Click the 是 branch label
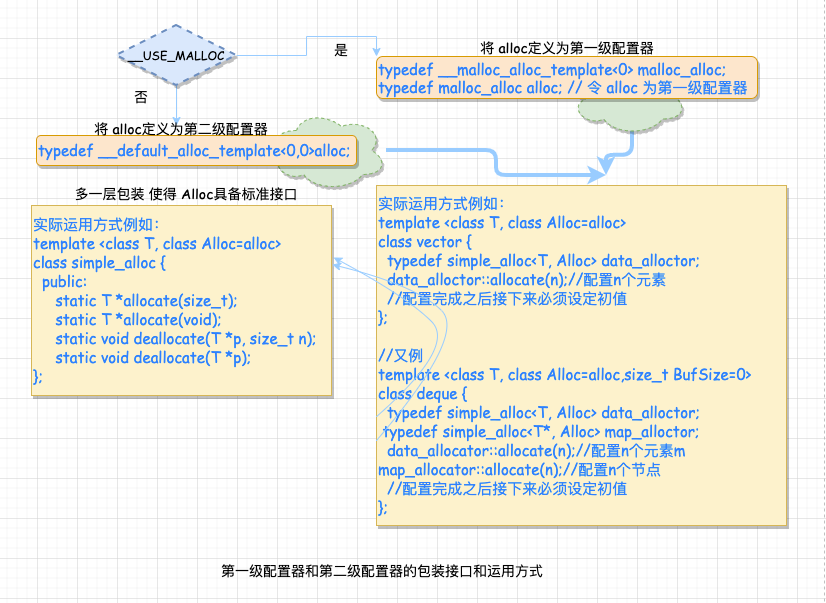Screen dimensions: 826x603 341,51
